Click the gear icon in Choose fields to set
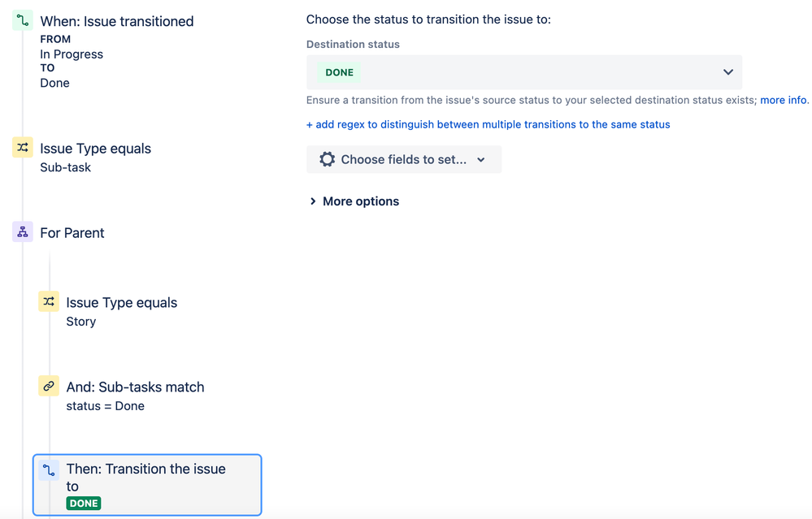812x519 pixels. [327, 159]
